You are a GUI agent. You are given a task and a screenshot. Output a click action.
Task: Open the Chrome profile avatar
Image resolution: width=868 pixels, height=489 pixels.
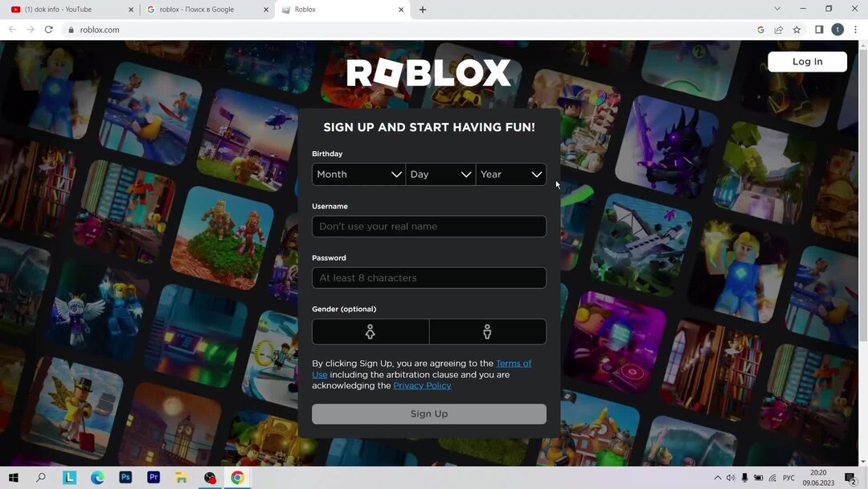pyautogui.click(x=837, y=30)
